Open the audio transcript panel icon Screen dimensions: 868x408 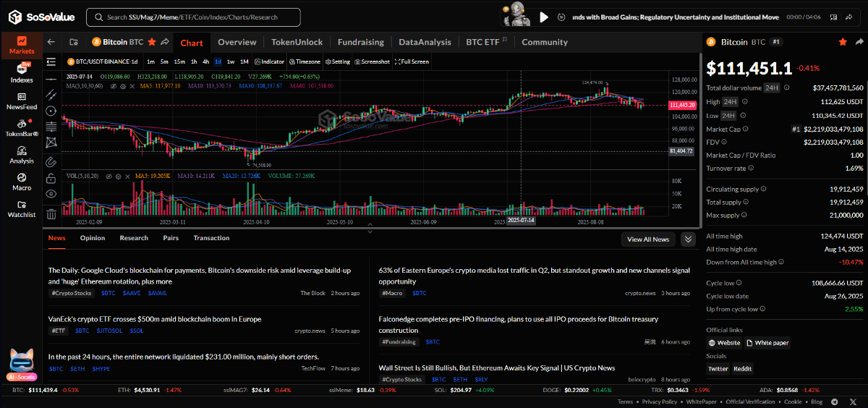tap(833, 17)
